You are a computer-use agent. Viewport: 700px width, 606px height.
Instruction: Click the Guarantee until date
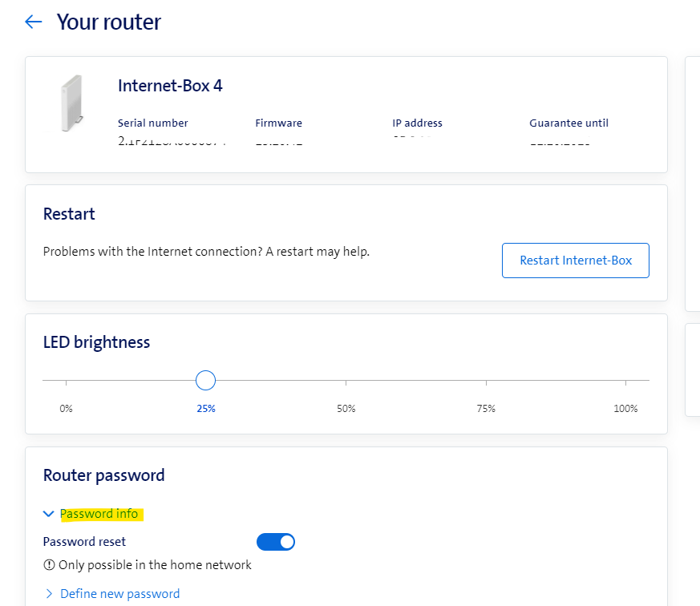tap(560, 142)
